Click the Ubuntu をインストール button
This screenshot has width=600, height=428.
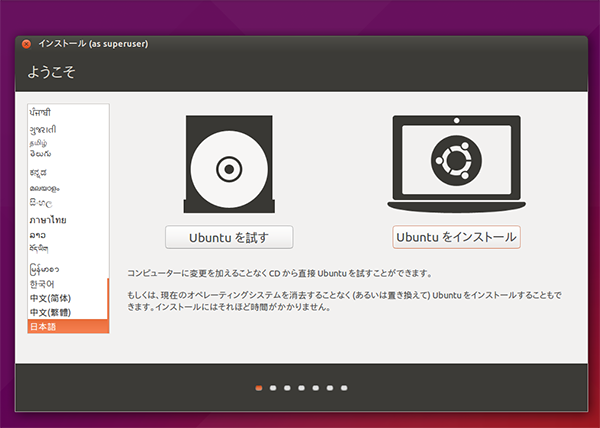click(456, 237)
